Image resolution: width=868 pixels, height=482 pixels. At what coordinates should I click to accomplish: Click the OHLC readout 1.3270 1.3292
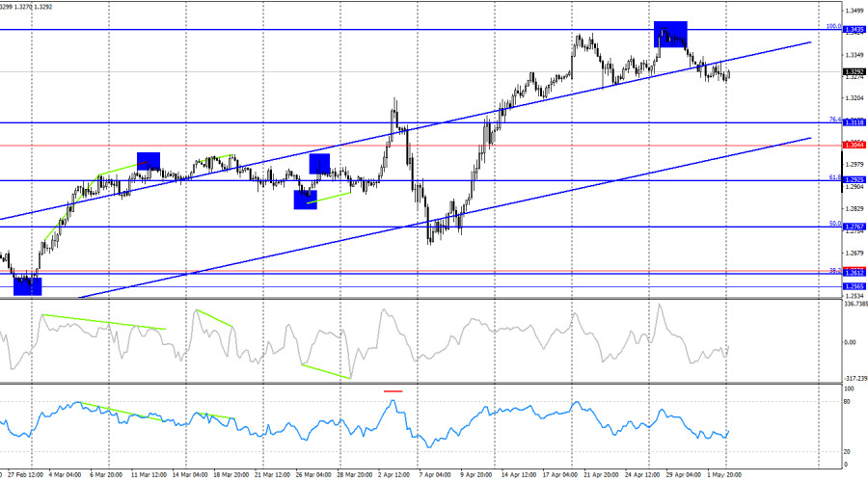(x=35, y=7)
